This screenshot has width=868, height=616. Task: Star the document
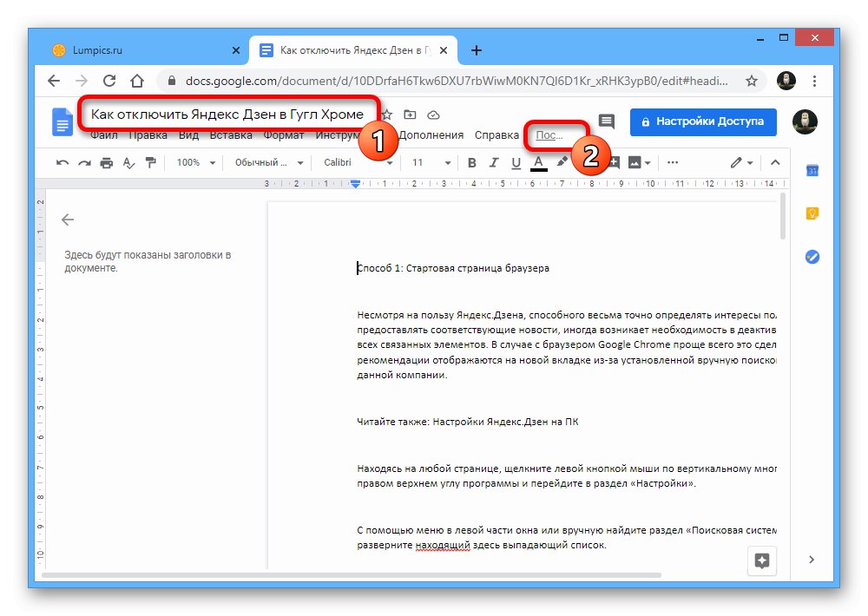tap(387, 115)
